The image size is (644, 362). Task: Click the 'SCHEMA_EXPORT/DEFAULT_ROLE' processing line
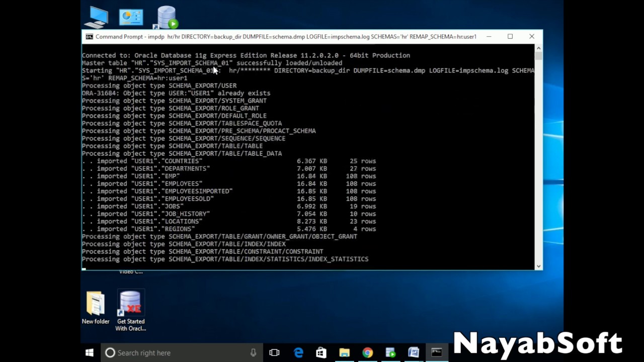click(x=174, y=116)
